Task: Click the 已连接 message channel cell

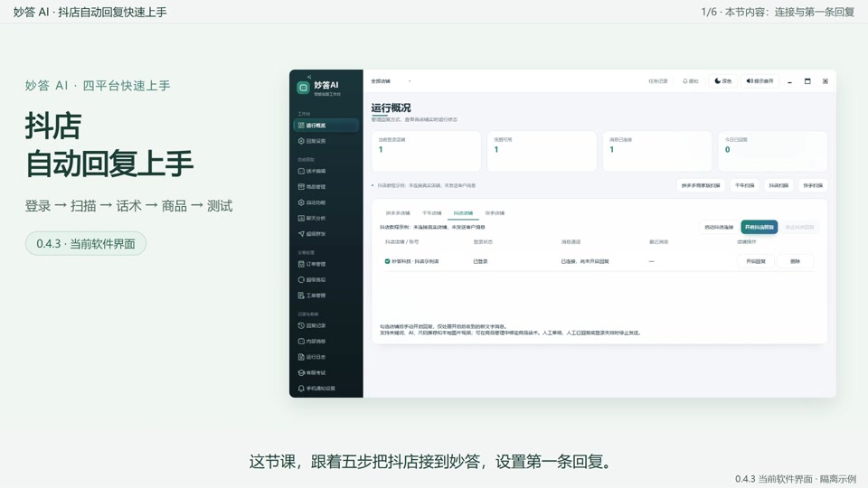Action: point(585,261)
